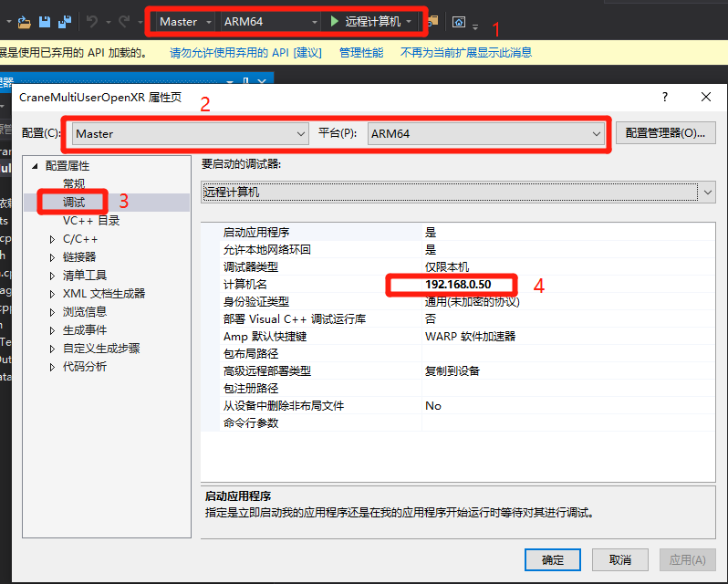
Task: Expand the C/C++ tree node
Action: [x=52, y=240]
